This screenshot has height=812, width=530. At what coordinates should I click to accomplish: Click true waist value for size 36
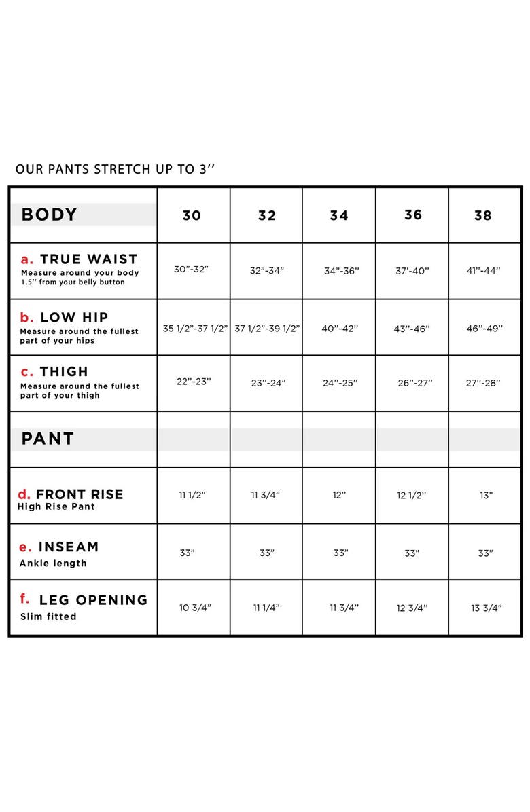coord(412,270)
